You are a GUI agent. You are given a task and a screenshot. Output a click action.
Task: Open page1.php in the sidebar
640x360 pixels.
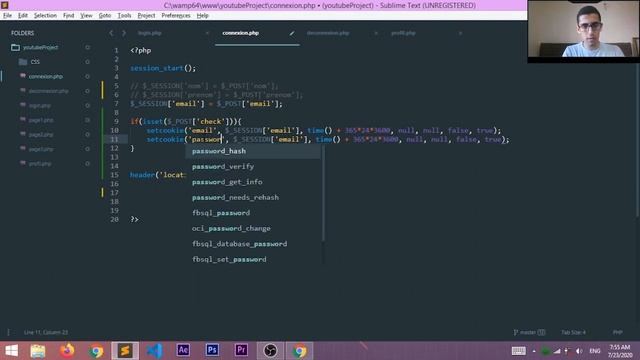tap(41, 120)
